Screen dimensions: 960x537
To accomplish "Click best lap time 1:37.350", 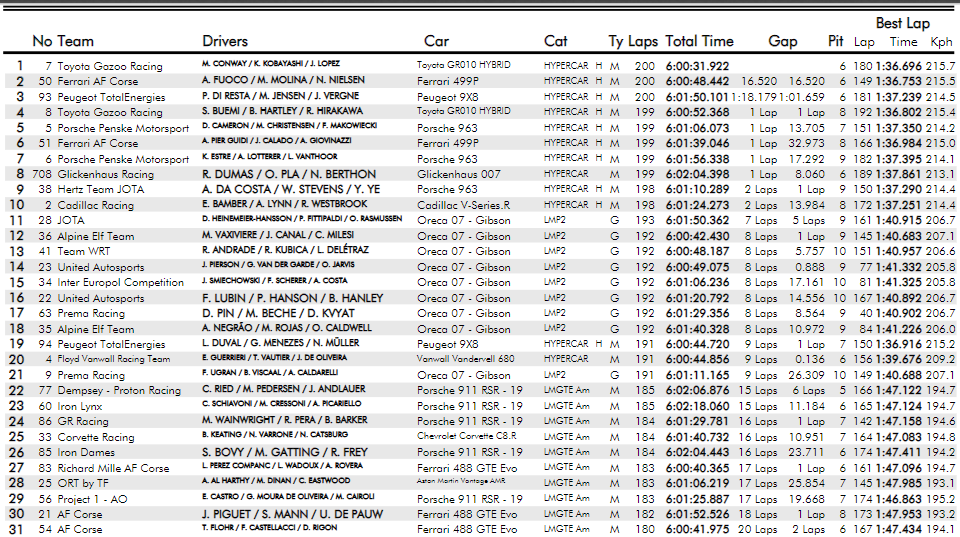I will [x=898, y=129].
